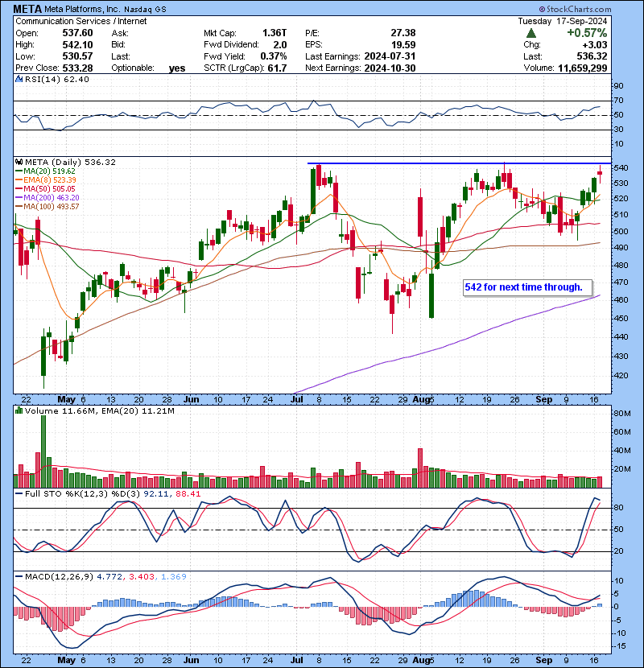Click the Fwd Dividend value 2.0
Viewport: 644px width, 668px height.
pos(280,45)
